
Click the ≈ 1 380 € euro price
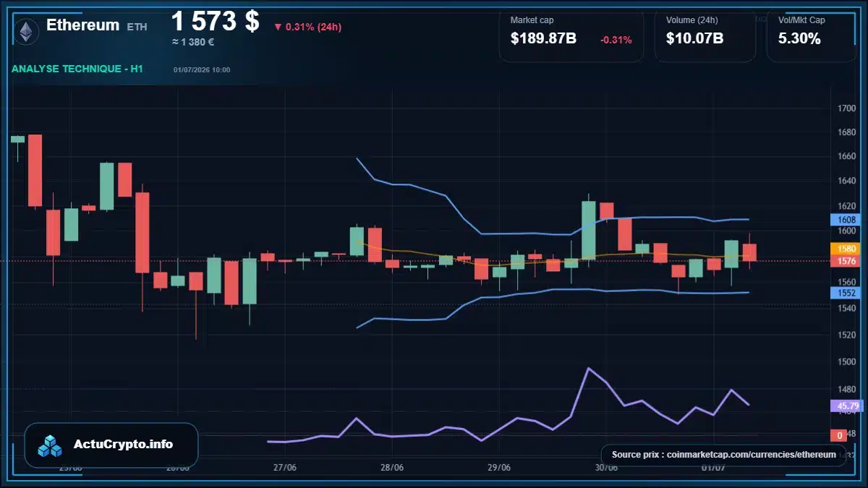[192, 42]
